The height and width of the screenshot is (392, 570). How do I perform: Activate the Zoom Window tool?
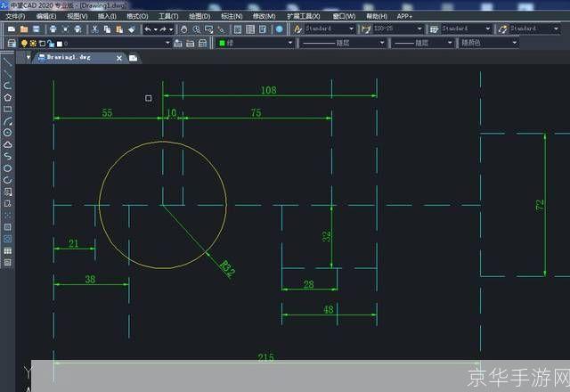coord(208,29)
